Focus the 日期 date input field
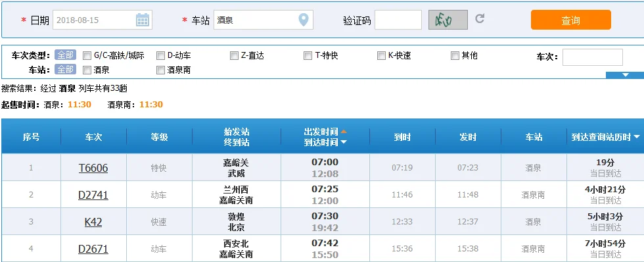 tap(103, 20)
